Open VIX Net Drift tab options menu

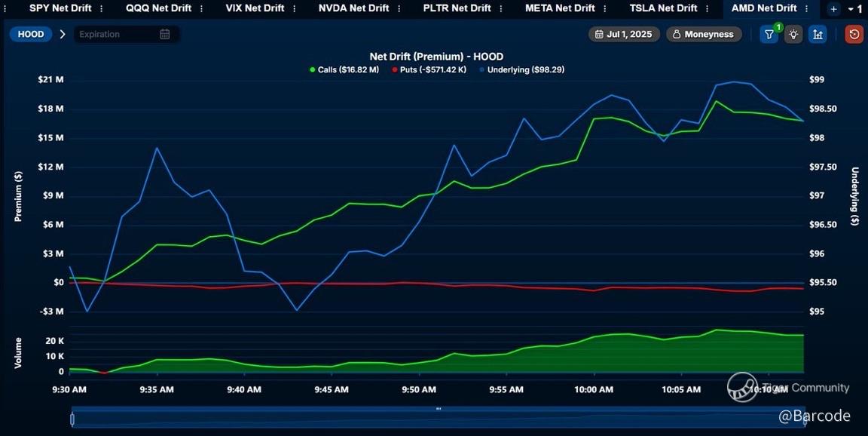(x=294, y=9)
